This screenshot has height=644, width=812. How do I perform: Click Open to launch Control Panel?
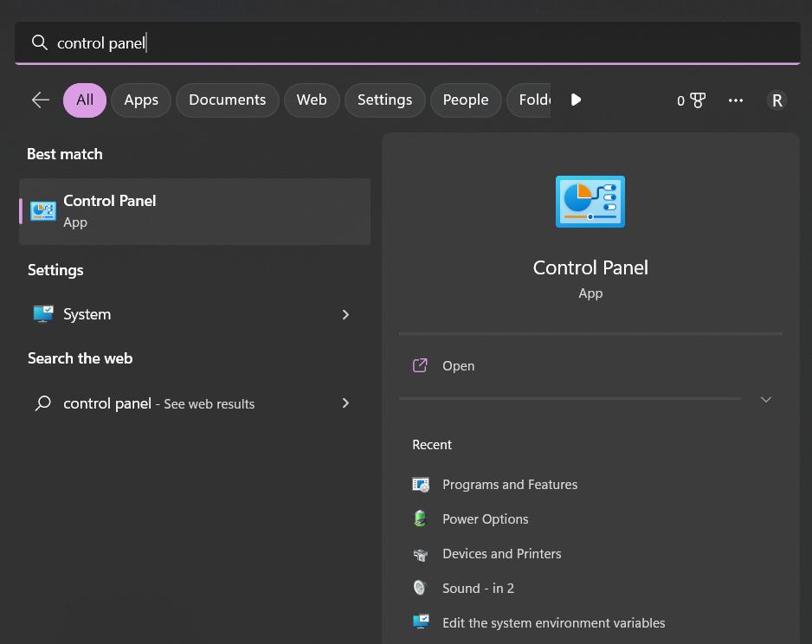tap(458, 366)
